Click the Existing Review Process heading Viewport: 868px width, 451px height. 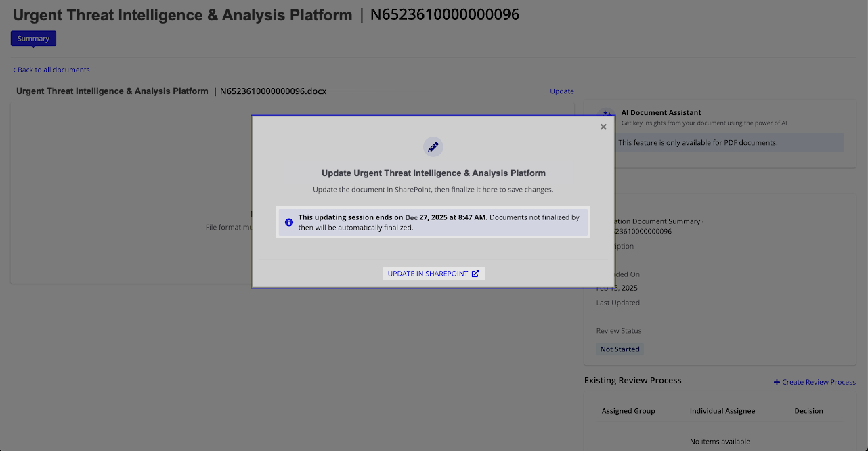click(x=633, y=381)
